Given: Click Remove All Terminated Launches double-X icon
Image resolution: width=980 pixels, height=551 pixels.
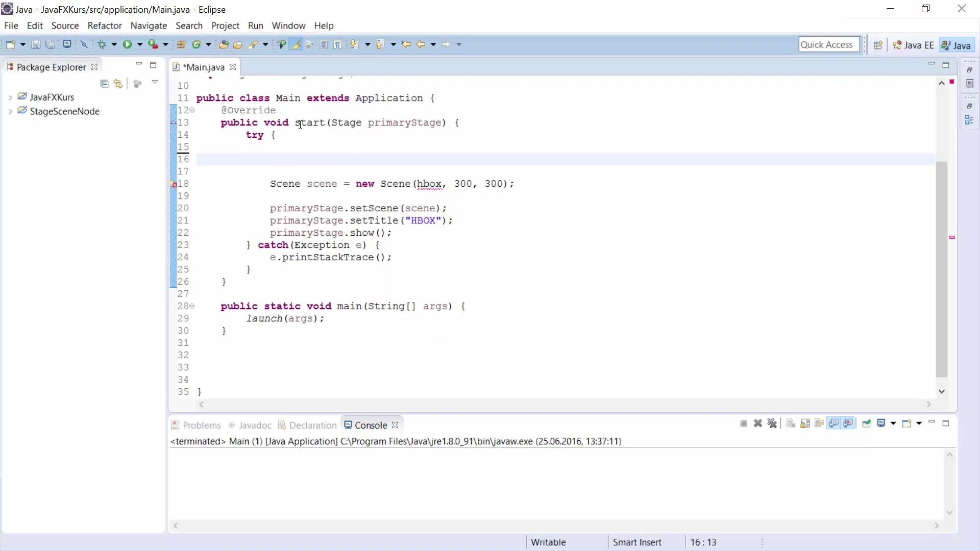Looking at the screenshot, I should (x=772, y=423).
